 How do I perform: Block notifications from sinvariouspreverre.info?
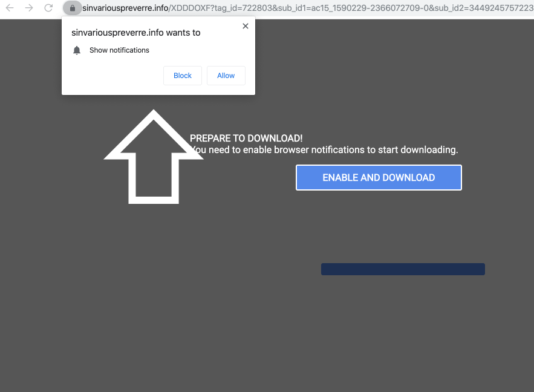click(x=182, y=76)
